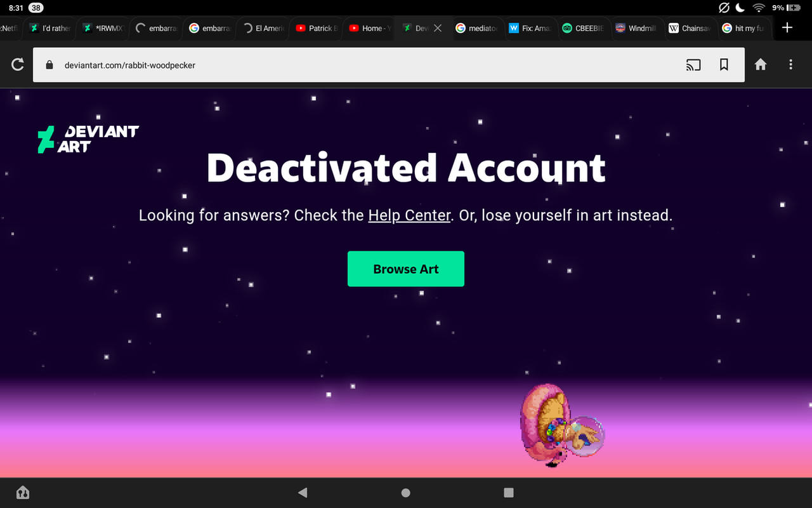Go to browser home with house icon
The height and width of the screenshot is (508, 812).
[x=760, y=65]
